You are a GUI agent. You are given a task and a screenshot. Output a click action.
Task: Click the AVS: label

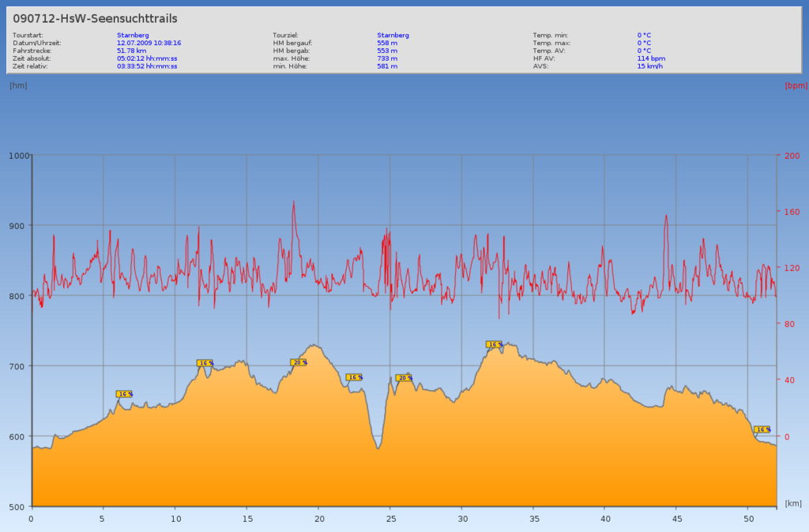coord(540,66)
